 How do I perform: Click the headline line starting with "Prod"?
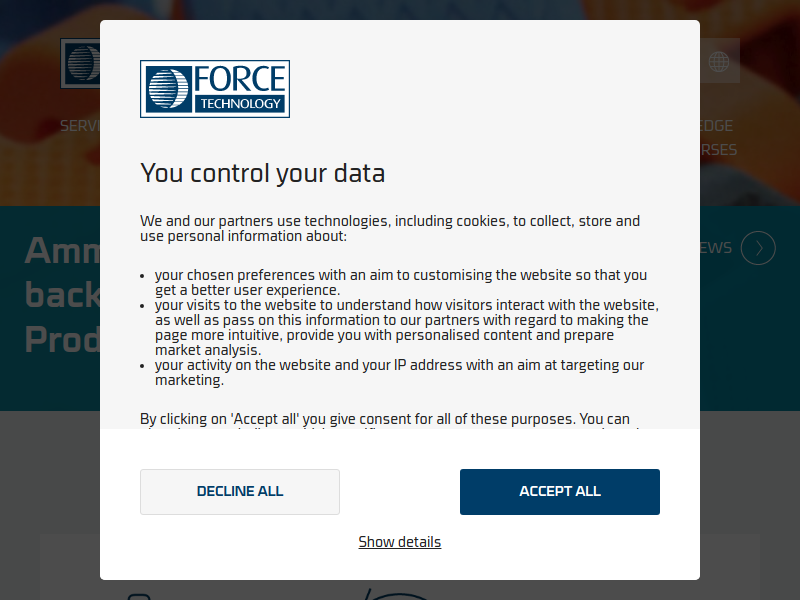point(62,340)
